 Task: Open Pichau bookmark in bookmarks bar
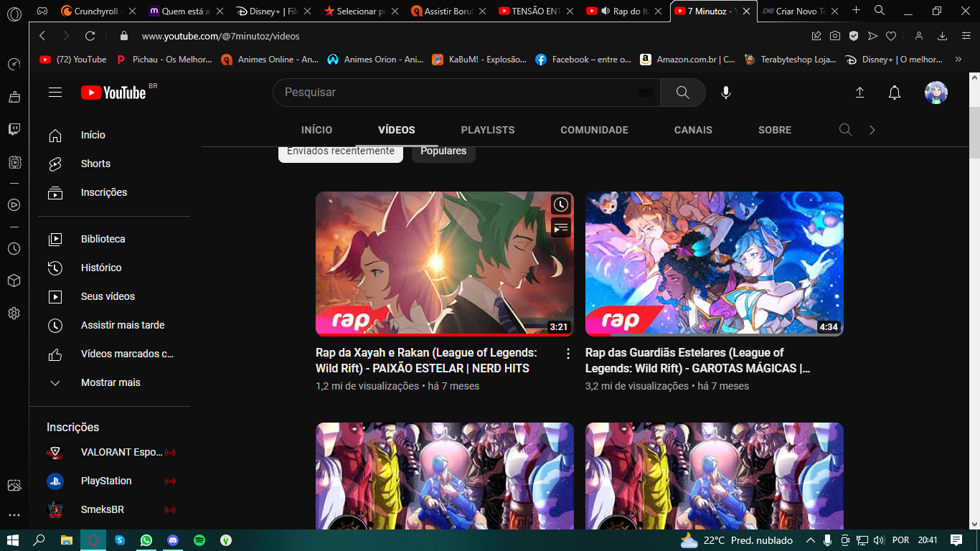pos(164,60)
